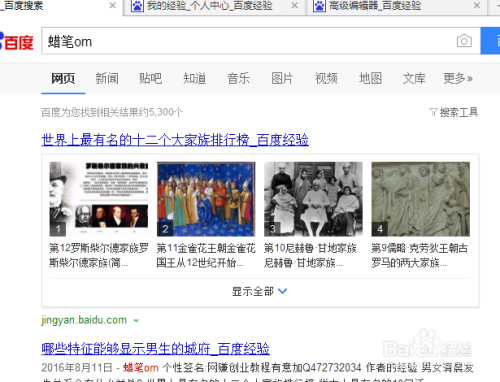Open result 哪些特征能够显示男生的城府
500x382 pixels.
[155, 349]
